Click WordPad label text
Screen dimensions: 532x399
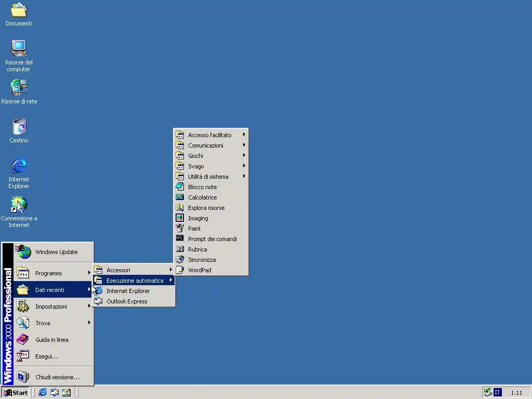pos(199,270)
